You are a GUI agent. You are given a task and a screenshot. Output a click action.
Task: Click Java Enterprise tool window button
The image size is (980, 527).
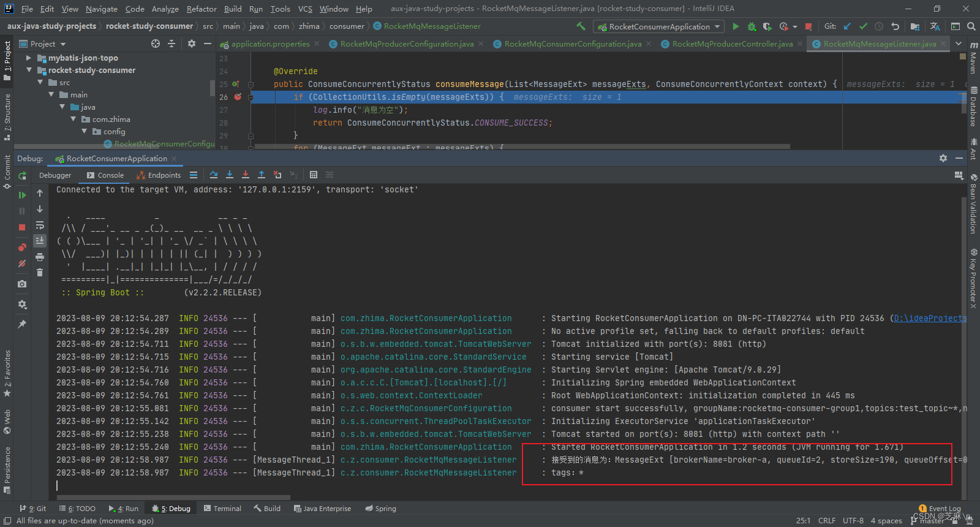pyautogui.click(x=322, y=509)
